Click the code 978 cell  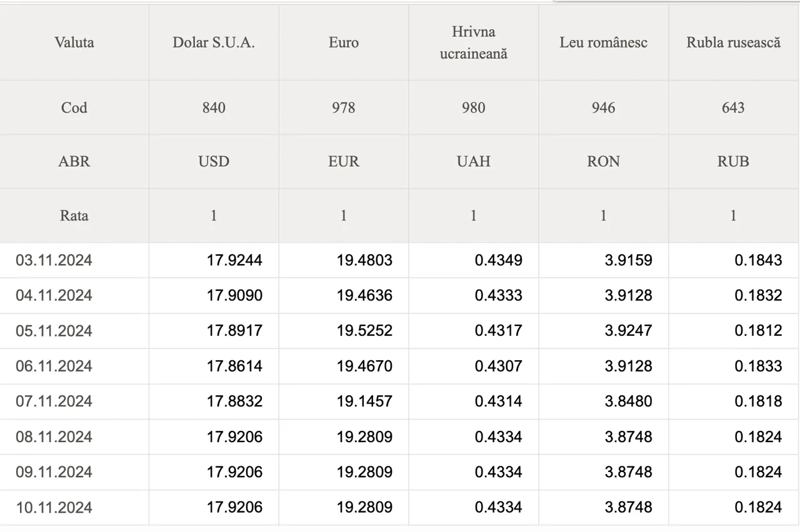[x=344, y=107]
